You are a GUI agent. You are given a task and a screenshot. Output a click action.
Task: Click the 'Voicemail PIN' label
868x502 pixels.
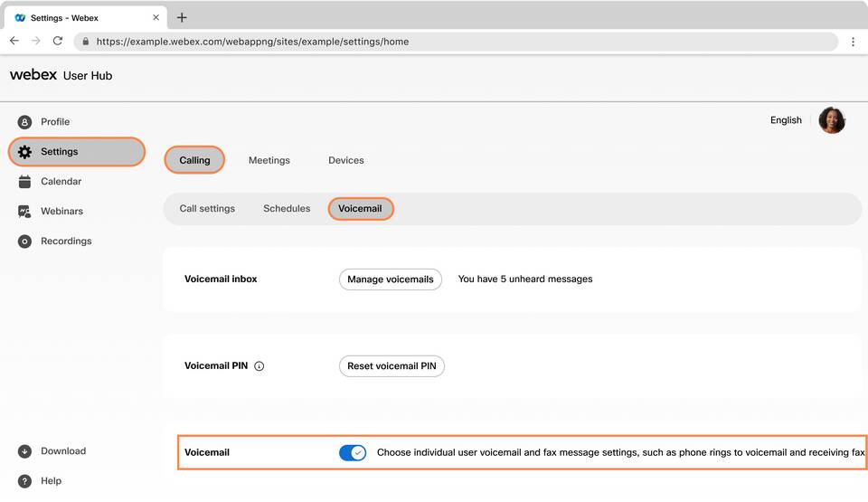click(216, 366)
